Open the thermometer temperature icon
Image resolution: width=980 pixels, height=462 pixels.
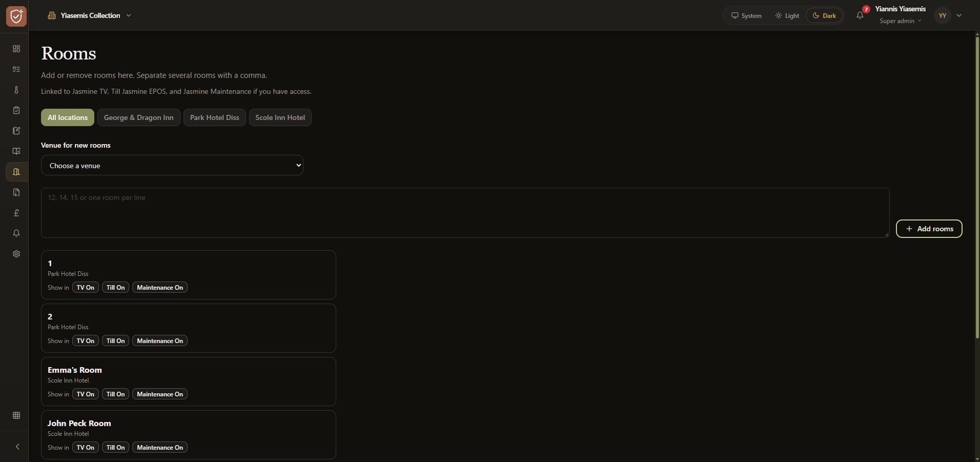(x=16, y=90)
